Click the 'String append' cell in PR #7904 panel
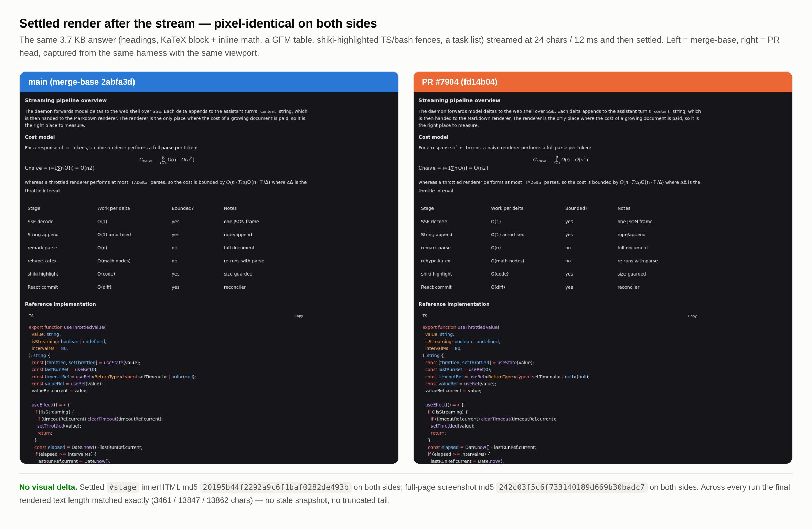This screenshot has width=812, height=529. click(x=437, y=235)
